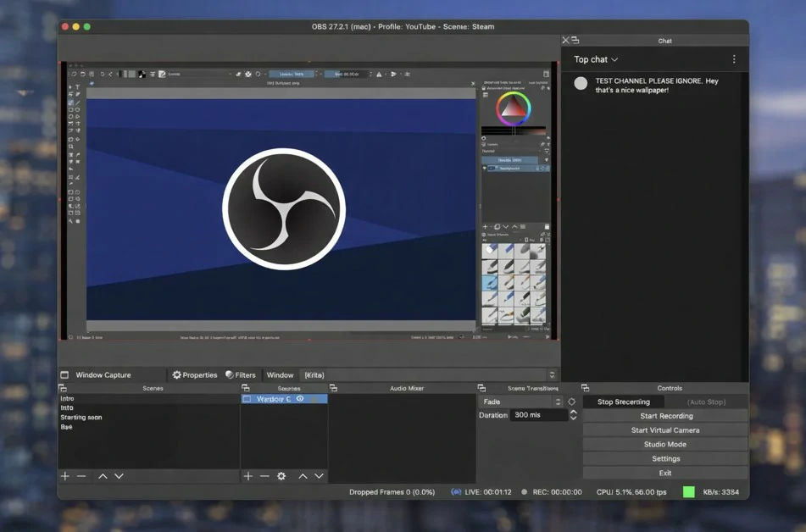Select the Starting soon scene
The width and height of the screenshot is (806, 532).
click(81, 418)
